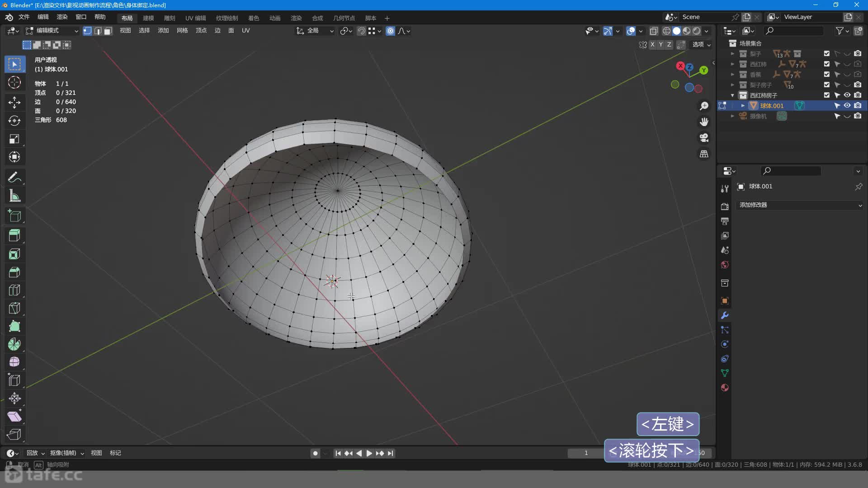Switch perspective/orthographic with grid icon
The image size is (868, 488).
(x=704, y=154)
